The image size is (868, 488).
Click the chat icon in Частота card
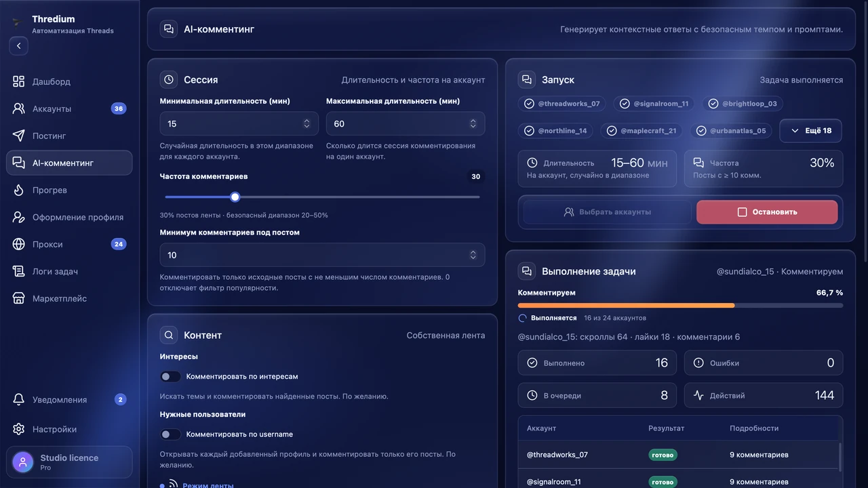(698, 163)
